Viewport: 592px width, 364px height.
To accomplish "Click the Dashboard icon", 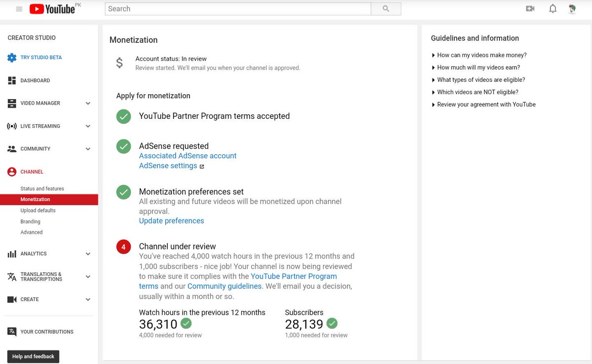I will point(12,80).
